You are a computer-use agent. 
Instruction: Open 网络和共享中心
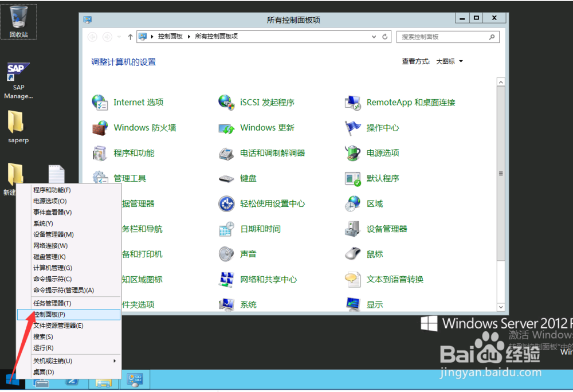point(267,279)
